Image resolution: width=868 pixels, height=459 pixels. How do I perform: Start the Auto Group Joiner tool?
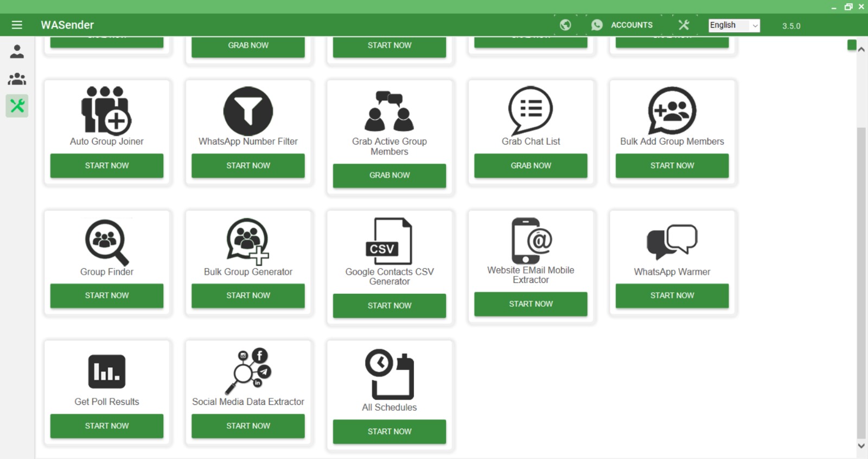pyautogui.click(x=107, y=166)
